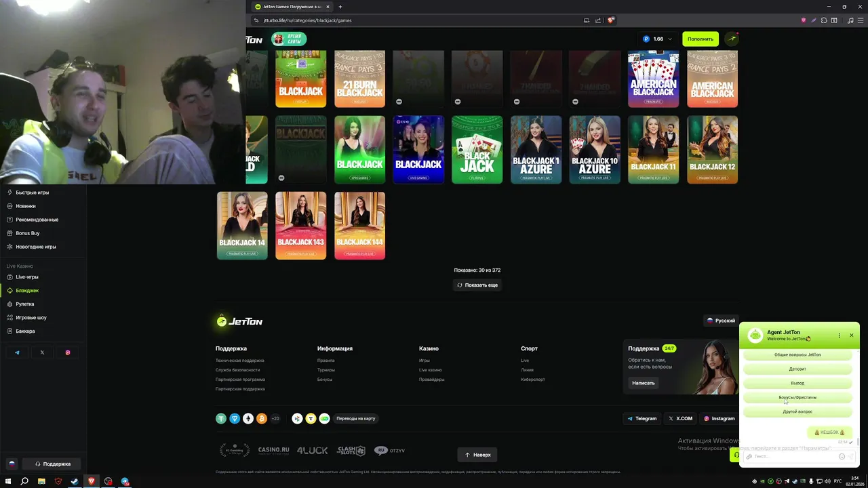Open profile avatar icon in header

pyautogui.click(x=732, y=39)
